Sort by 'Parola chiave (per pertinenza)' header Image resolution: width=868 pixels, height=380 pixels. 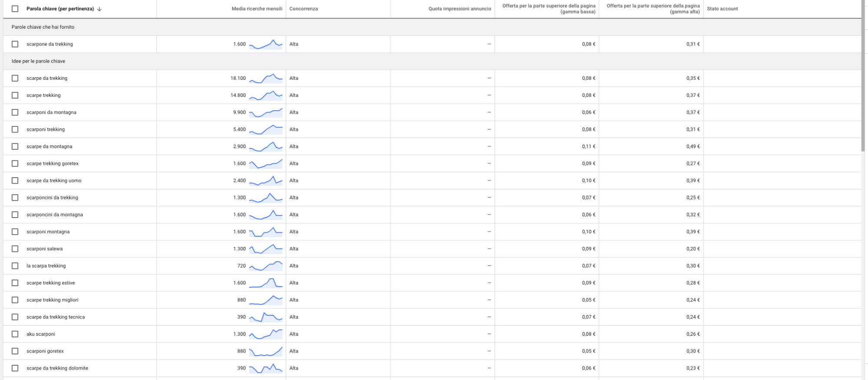[x=60, y=9]
